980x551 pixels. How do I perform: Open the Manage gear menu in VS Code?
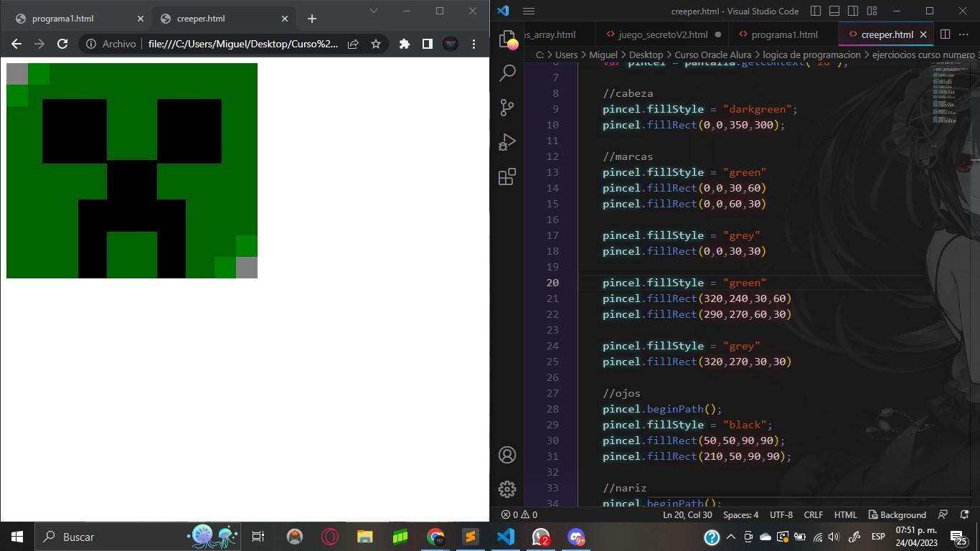(507, 489)
